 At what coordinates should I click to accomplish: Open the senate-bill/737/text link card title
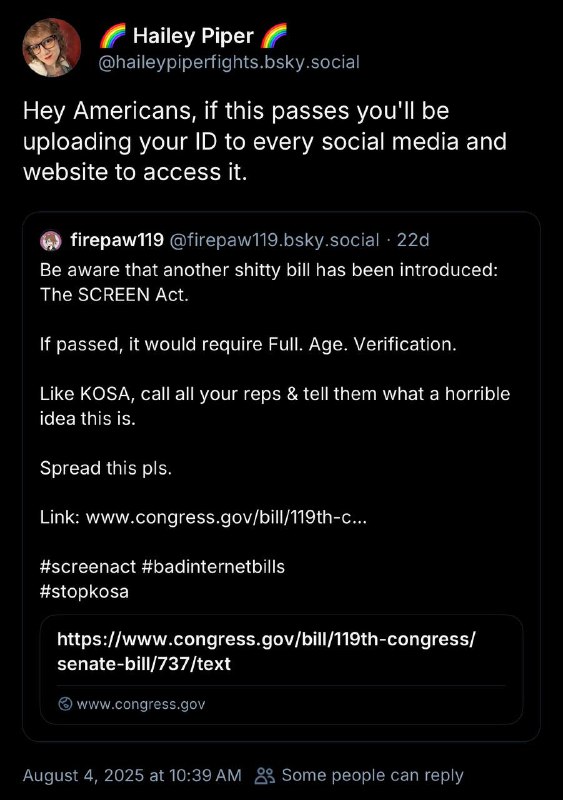pyautogui.click(x=266, y=651)
